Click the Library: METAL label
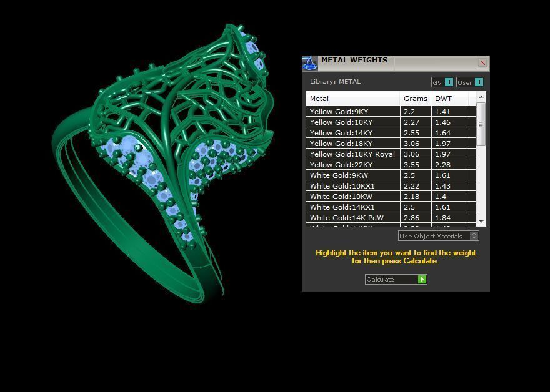The image size is (550, 392). tap(335, 82)
